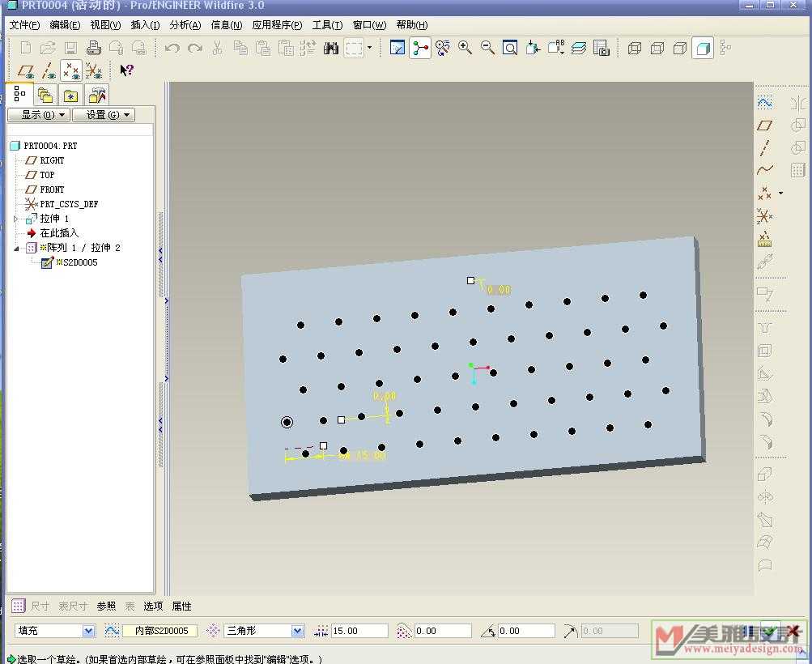Click the Zoom Out magnifier icon
812x664 pixels.
click(488, 48)
